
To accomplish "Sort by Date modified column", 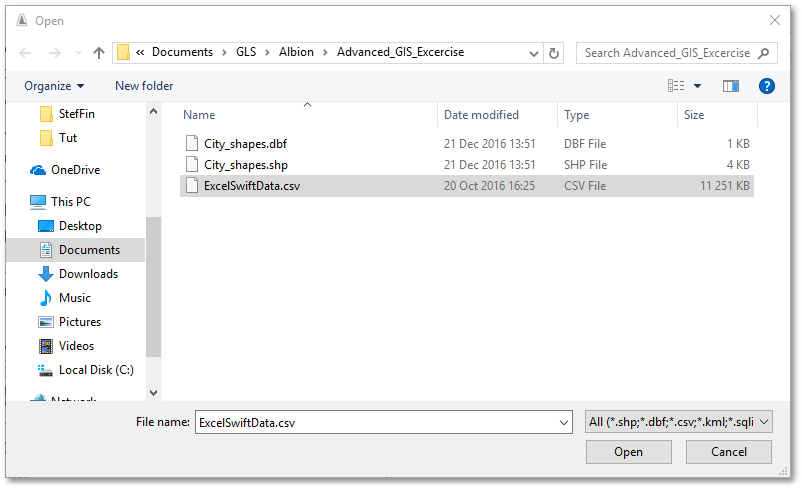I will tap(481, 115).
